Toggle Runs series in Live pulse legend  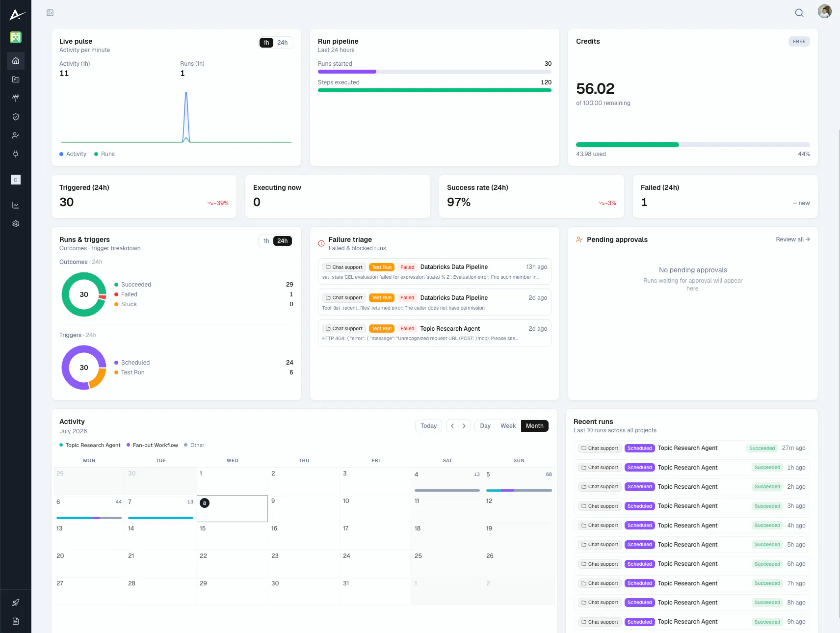pyautogui.click(x=105, y=154)
